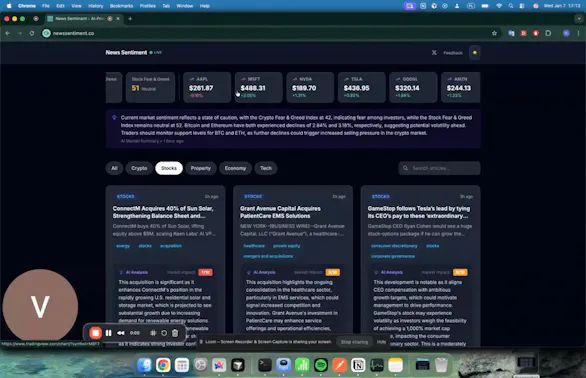Reload the page with refresh icon
The image size is (586, 378).
pyautogui.click(x=32, y=33)
